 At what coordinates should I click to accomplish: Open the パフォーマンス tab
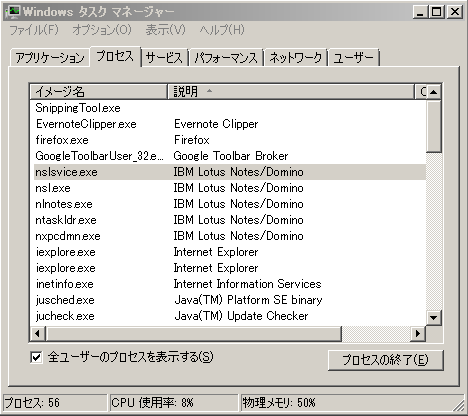tap(226, 58)
